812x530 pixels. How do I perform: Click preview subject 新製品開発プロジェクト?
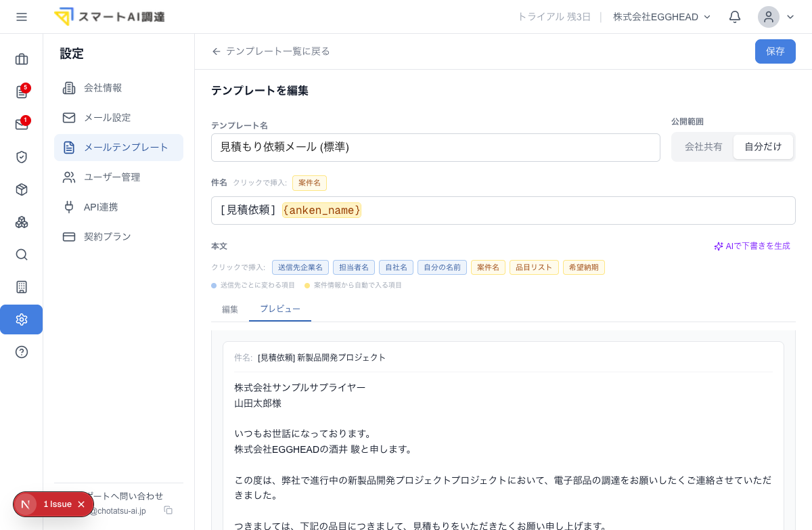coord(342,357)
